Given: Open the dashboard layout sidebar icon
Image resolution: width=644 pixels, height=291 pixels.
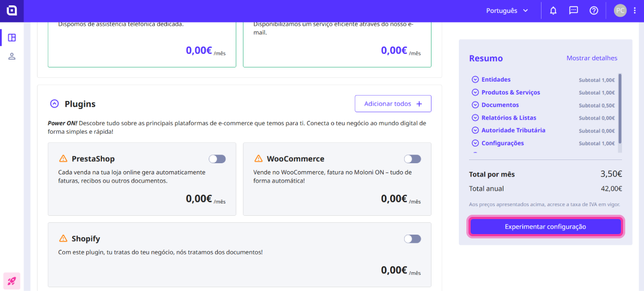Looking at the screenshot, I should click(12, 38).
